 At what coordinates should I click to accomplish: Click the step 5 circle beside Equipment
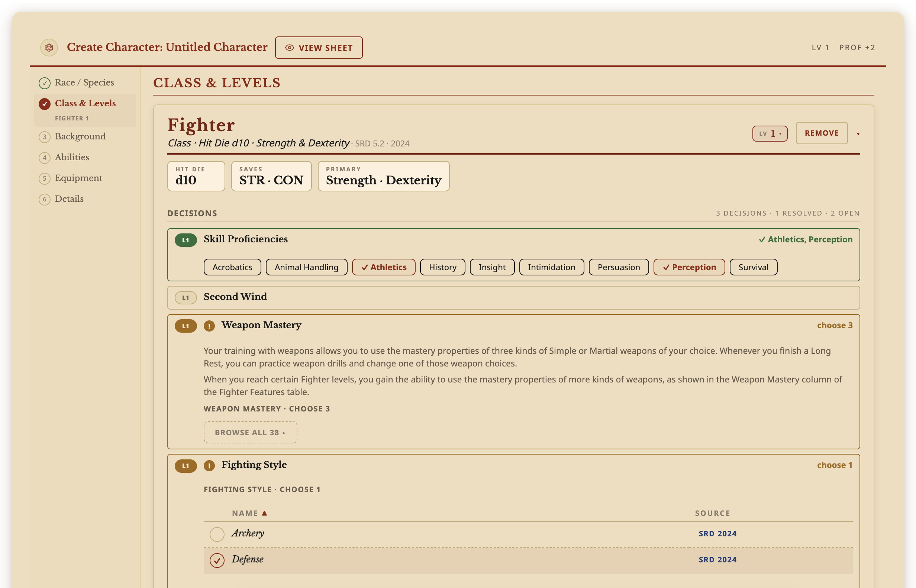(45, 178)
